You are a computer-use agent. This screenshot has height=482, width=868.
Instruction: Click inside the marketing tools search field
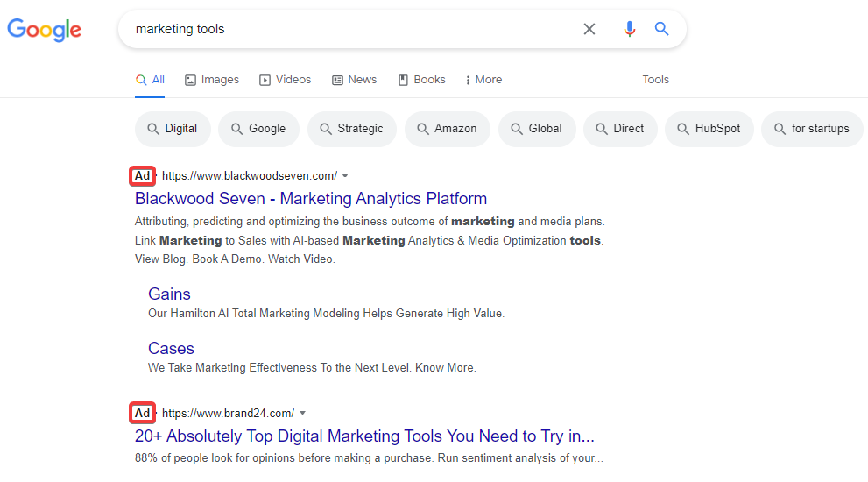(x=350, y=29)
